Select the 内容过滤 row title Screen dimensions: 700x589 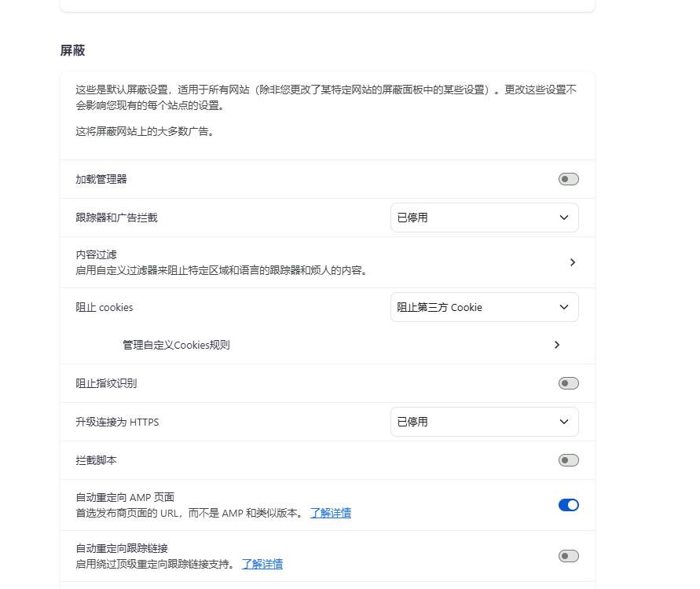tap(96, 254)
